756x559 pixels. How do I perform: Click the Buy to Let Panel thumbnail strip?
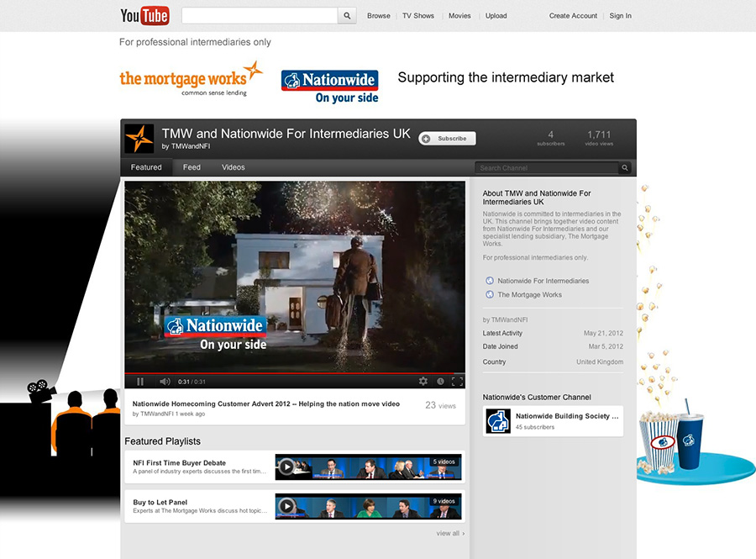click(369, 506)
